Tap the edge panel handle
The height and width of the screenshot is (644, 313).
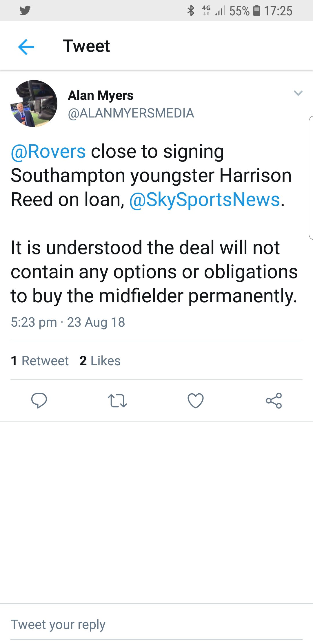310,178
